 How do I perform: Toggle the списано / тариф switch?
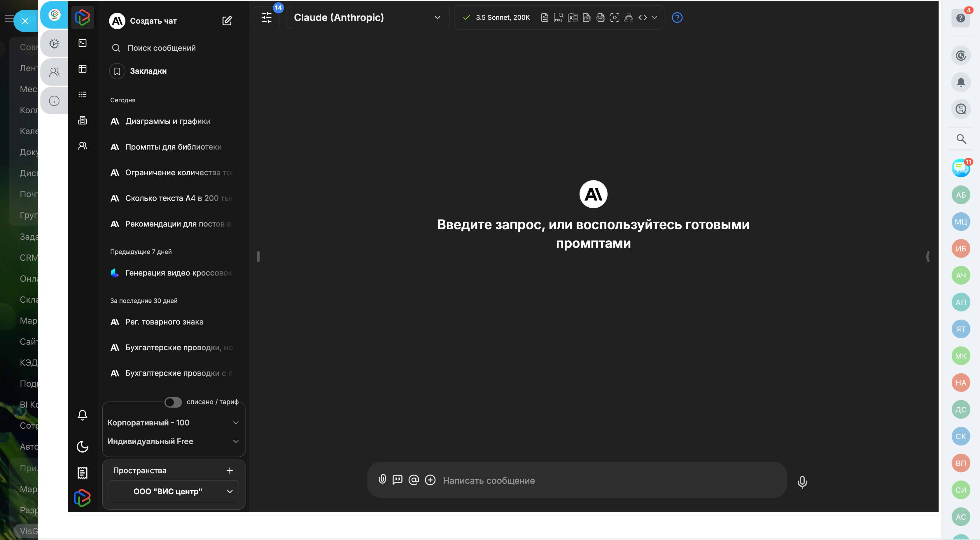pyautogui.click(x=173, y=402)
